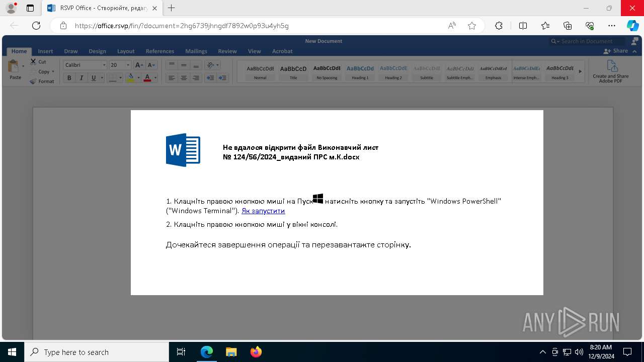Launch Firefox from the taskbar
644x362 pixels.
(256, 352)
